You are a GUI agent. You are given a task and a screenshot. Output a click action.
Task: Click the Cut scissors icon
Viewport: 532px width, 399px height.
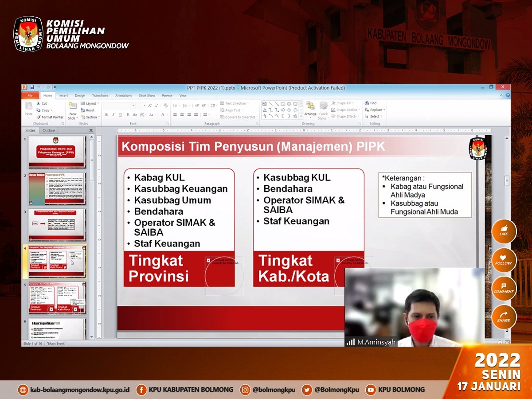(38, 103)
